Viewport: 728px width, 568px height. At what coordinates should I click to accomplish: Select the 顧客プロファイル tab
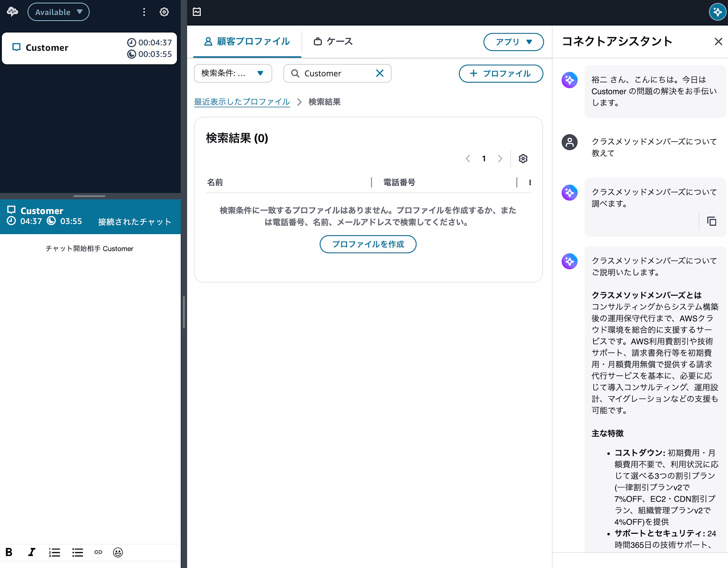pos(247,42)
